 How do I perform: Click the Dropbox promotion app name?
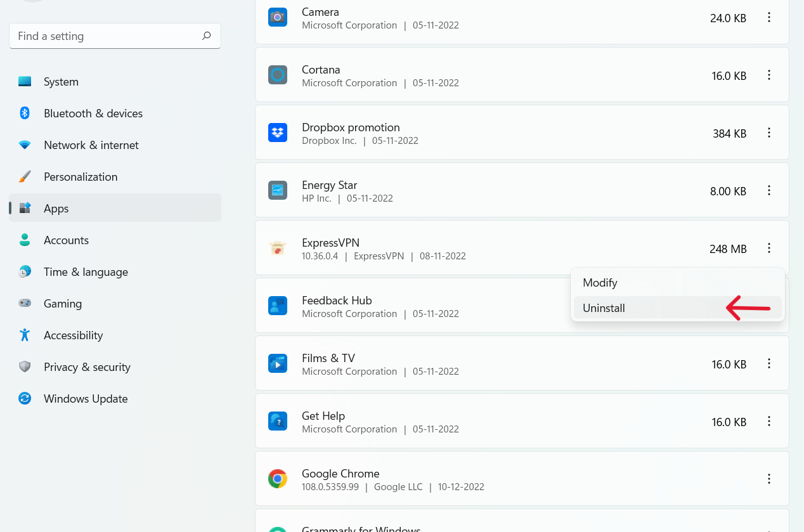(351, 127)
